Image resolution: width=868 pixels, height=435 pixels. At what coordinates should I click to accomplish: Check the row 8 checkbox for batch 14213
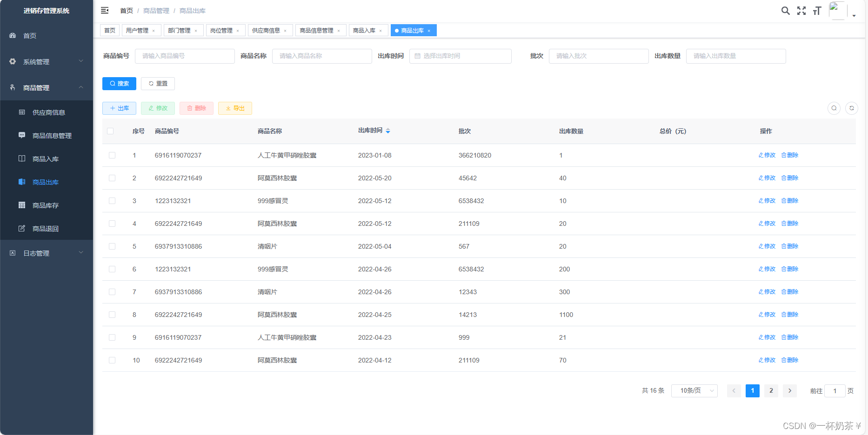(112, 315)
